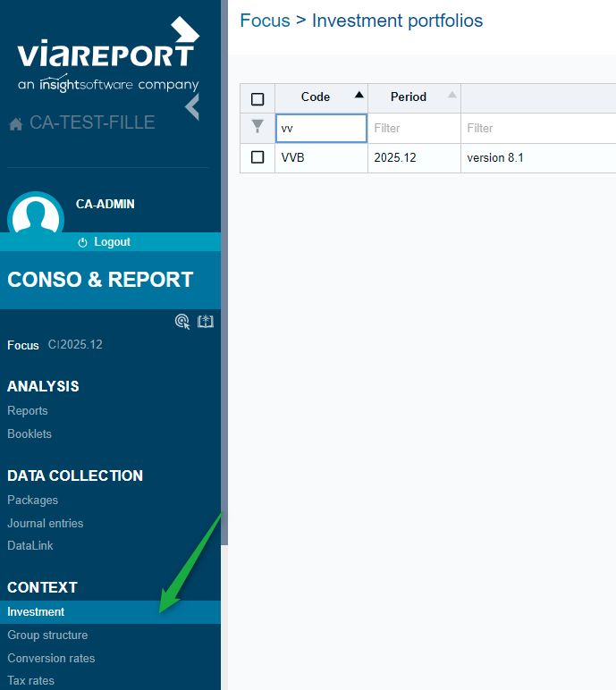Viewport: 616px width, 690px height.
Task: Click the CA-ADMIN user avatar
Action: (x=36, y=213)
